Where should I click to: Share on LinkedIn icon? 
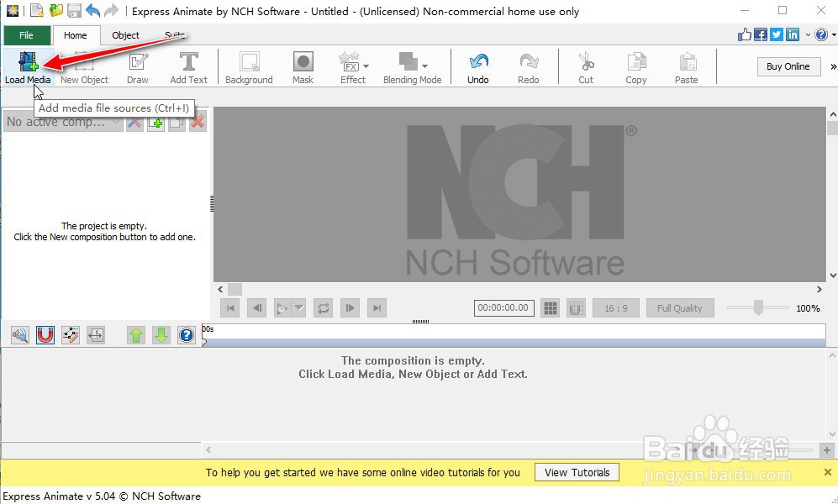pos(793,34)
